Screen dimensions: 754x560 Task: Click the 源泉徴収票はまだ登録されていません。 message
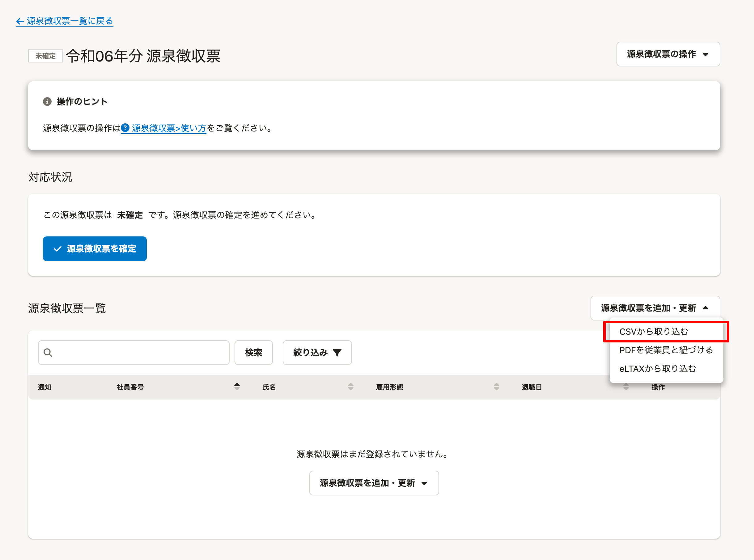tap(373, 454)
